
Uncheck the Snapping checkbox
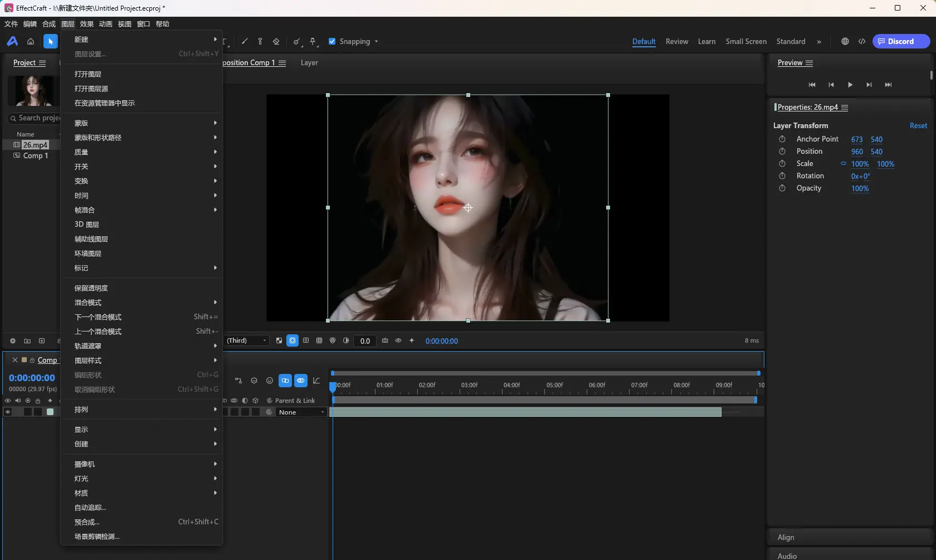click(x=332, y=41)
